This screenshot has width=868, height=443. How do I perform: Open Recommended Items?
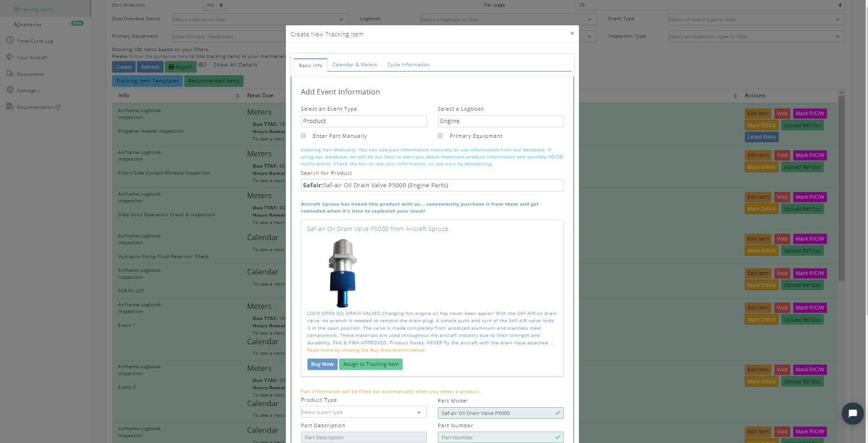[x=214, y=81]
